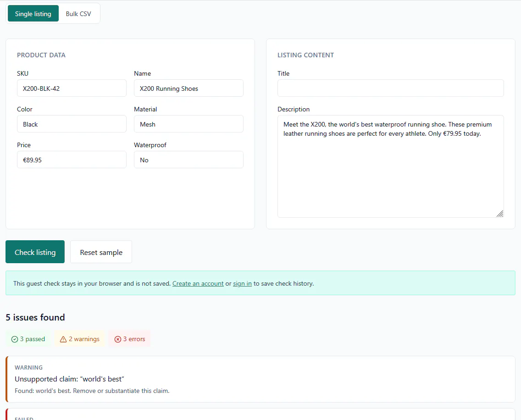Image resolution: width=521 pixels, height=420 pixels.
Task: Click the SKU input field
Action: pyautogui.click(x=72, y=88)
